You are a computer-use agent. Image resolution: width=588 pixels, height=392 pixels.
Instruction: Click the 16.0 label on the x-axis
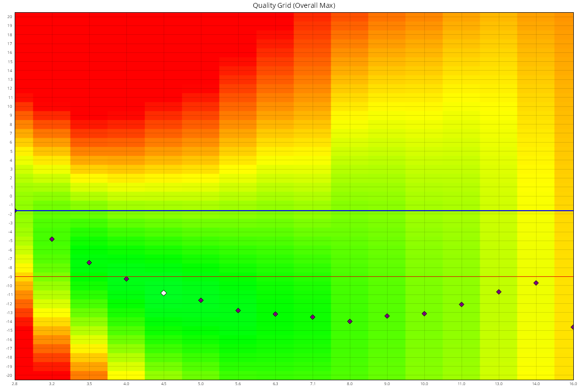[573, 384]
